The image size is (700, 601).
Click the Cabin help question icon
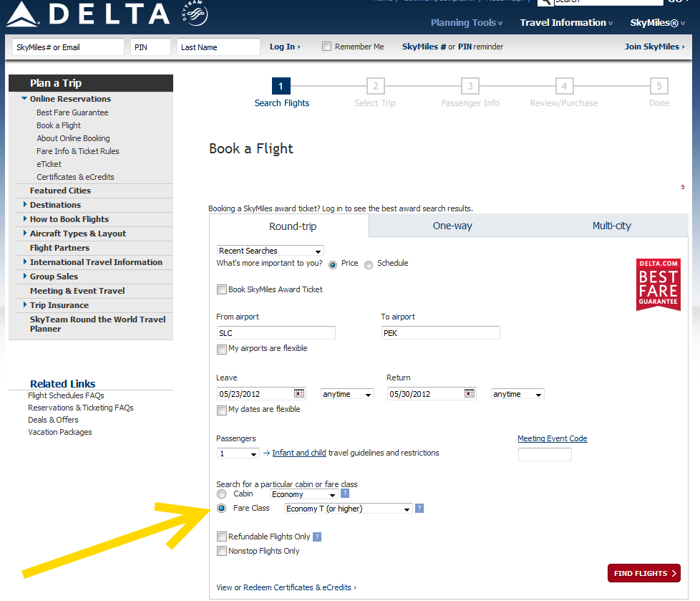(x=345, y=494)
